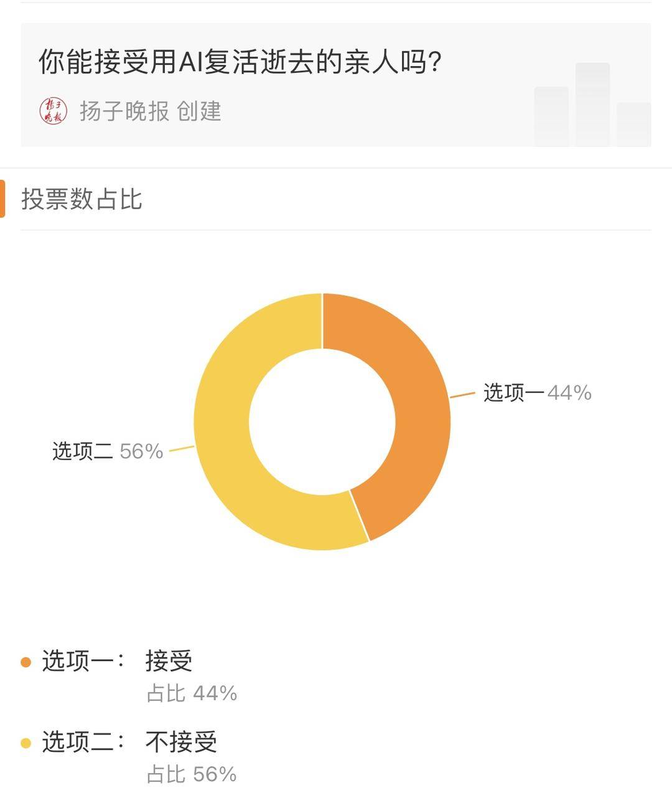
Task: Open the 扬子晚报 creator name link
Action: tap(124, 111)
